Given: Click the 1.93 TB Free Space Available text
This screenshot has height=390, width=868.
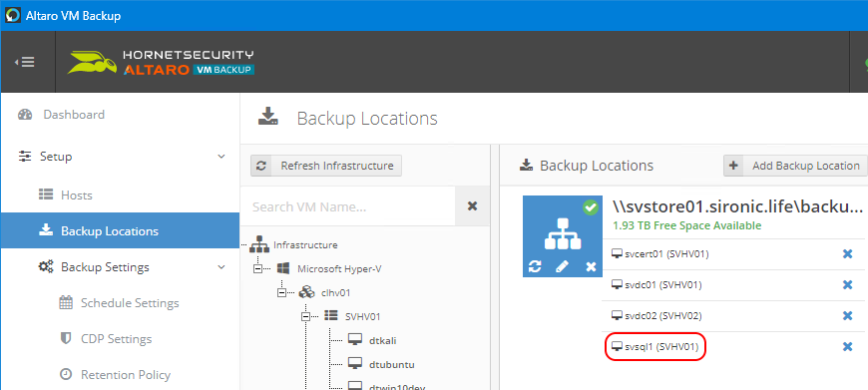Looking at the screenshot, I should point(687,225).
